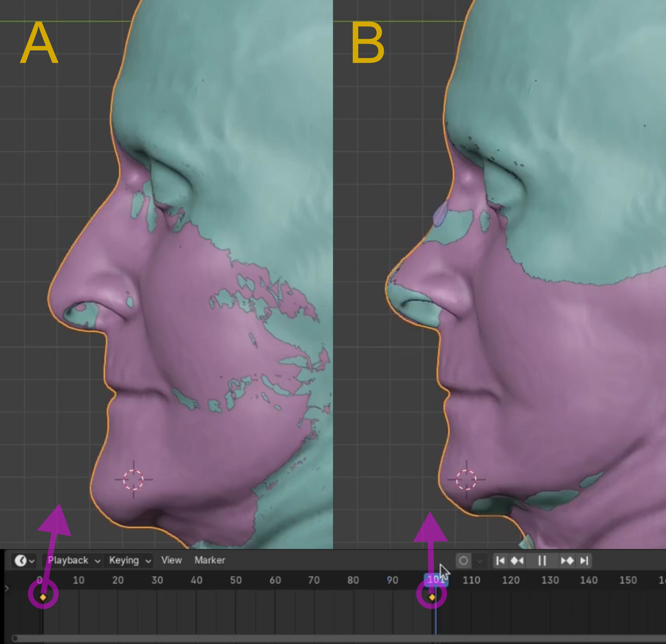Jump to next keyframe
This screenshot has height=644, width=666.
point(567,561)
